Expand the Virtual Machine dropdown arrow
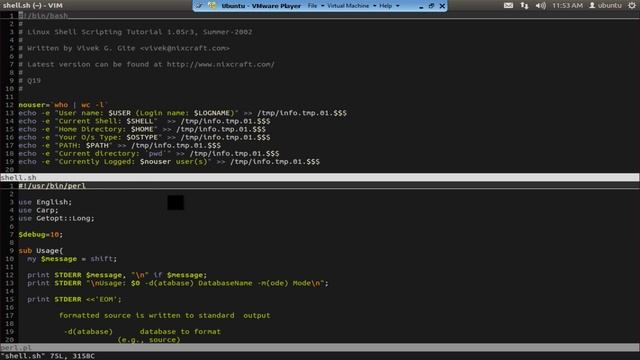 pyautogui.click(x=374, y=6)
